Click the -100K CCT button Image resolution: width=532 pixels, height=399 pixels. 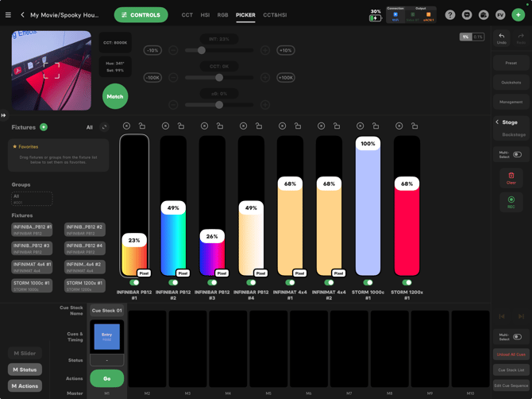pos(152,77)
